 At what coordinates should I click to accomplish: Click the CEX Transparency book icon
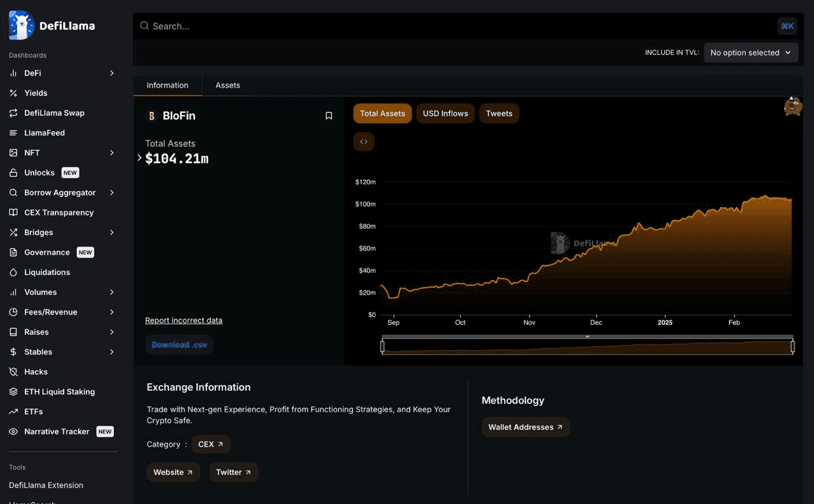13,212
